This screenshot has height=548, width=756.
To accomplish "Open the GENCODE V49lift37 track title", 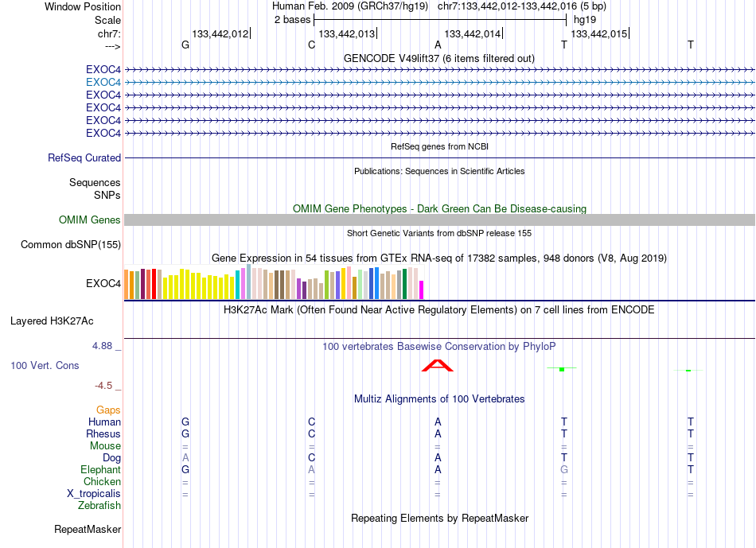I will (x=438, y=58).
